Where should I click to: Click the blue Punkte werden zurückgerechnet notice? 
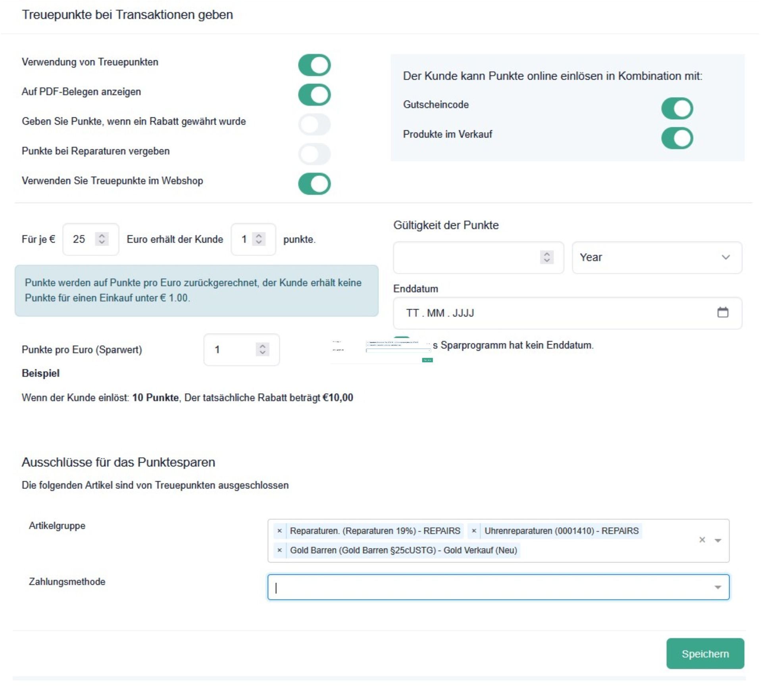point(196,290)
